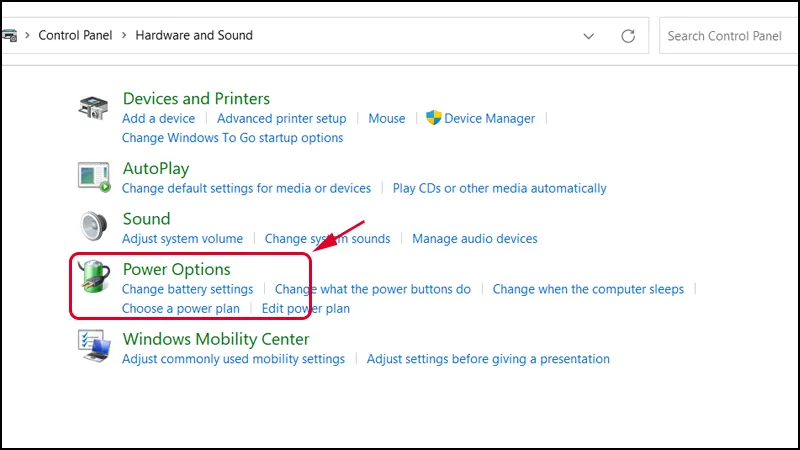Select Hardware and Sound breadcrumb

(x=194, y=35)
